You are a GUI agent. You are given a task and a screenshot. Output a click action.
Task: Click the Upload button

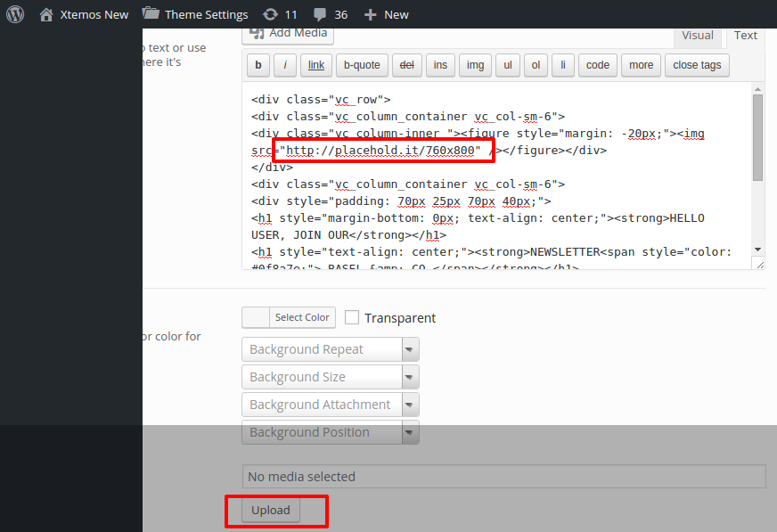click(271, 511)
